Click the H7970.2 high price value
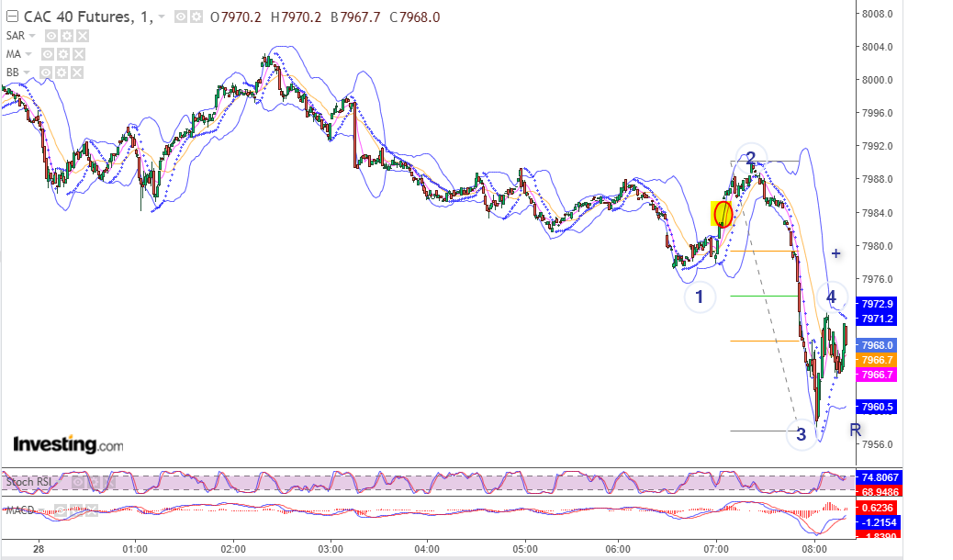Screen dimensions: 953x560 click(x=296, y=17)
